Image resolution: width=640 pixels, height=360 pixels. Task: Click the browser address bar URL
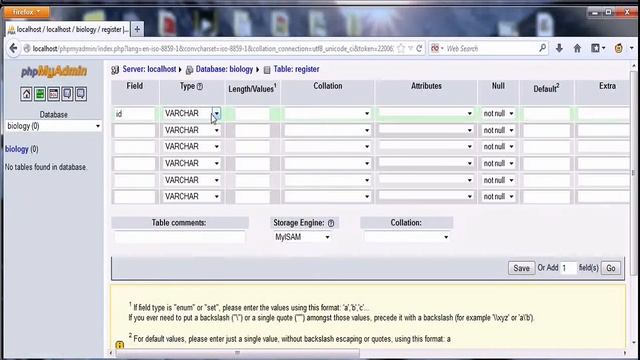click(212, 49)
